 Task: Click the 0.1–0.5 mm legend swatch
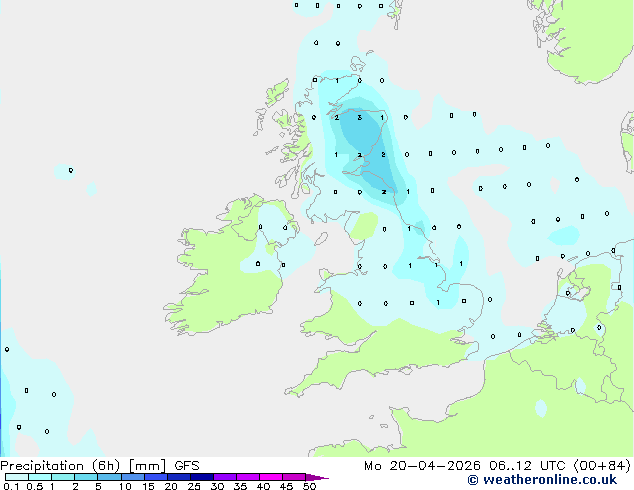17,477
